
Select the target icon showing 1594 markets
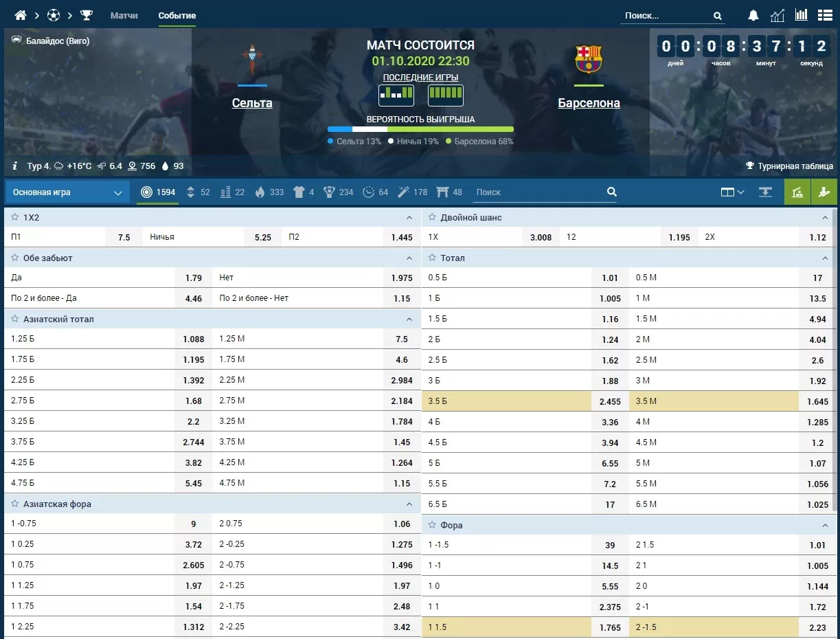157,192
